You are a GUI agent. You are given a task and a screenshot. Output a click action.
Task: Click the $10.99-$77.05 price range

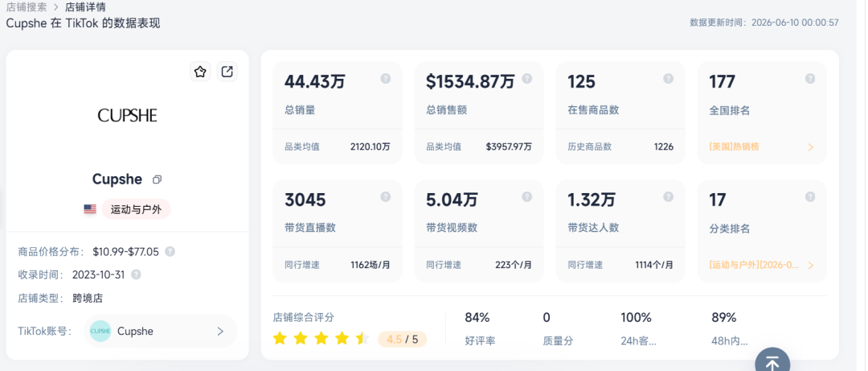click(125, 252)
